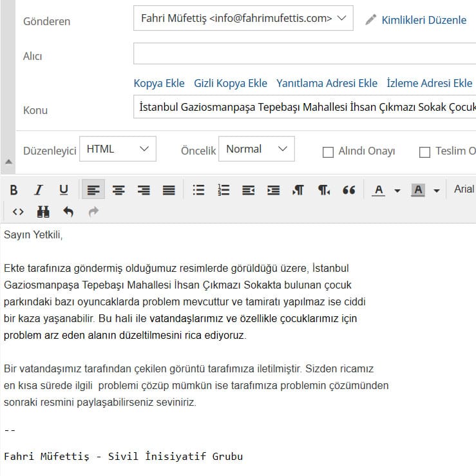Image resolution: width=476 pixels, height=476 pixels.
Task: Collapse header options with up arrow
Action: click(x=8, y=162)
